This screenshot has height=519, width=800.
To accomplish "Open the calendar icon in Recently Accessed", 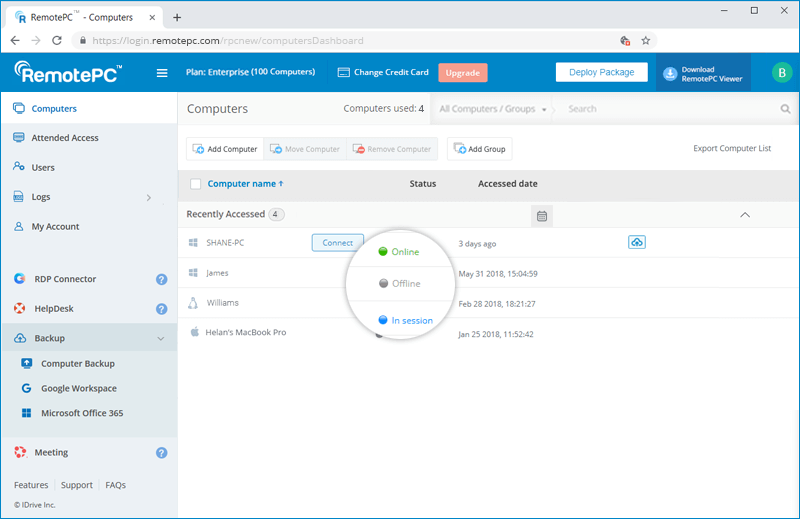I will pos(541,215).
